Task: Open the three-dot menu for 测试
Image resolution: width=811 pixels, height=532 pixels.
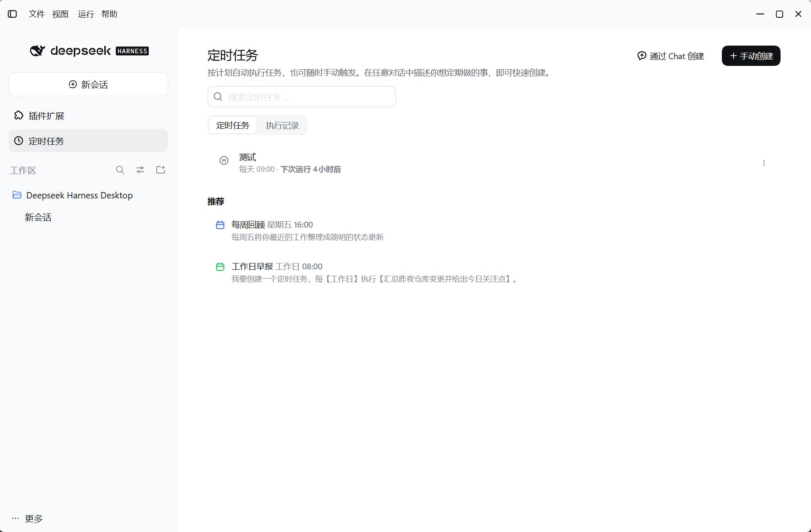Action: click(764, 163)
